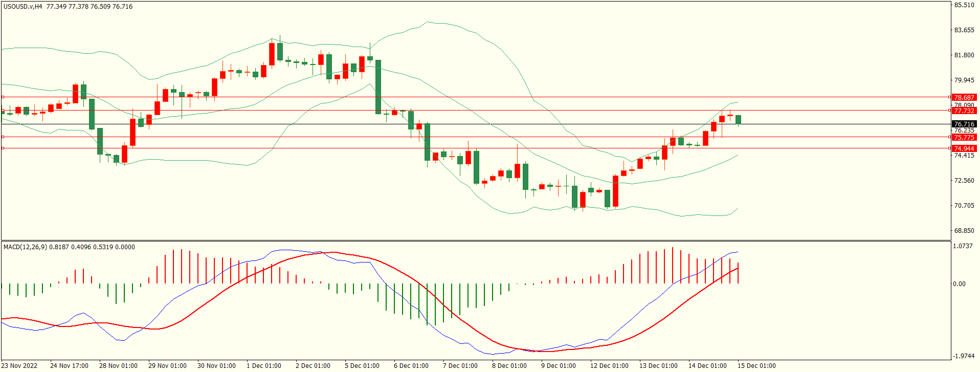The image size is (980, 372).
Task: Select the 78.687 red price level label
Action: 964,97
